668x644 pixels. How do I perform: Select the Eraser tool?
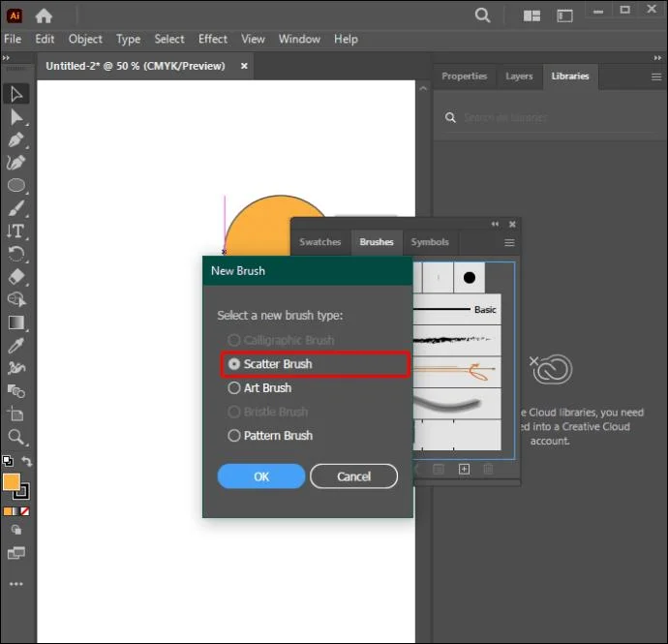tap(16, 277)
